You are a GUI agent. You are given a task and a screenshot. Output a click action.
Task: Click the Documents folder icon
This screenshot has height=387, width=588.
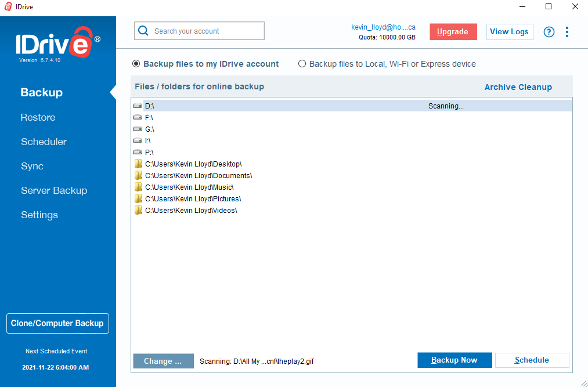(x=138, y=175)
